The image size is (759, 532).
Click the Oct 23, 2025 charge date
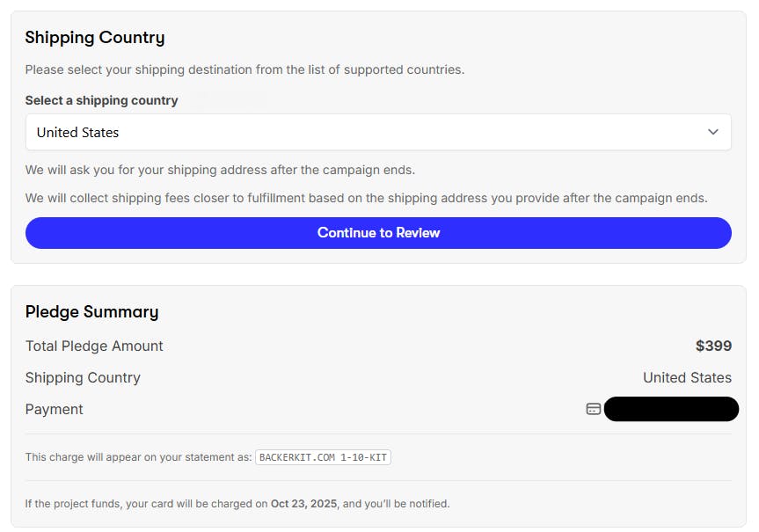coord(304,504)
